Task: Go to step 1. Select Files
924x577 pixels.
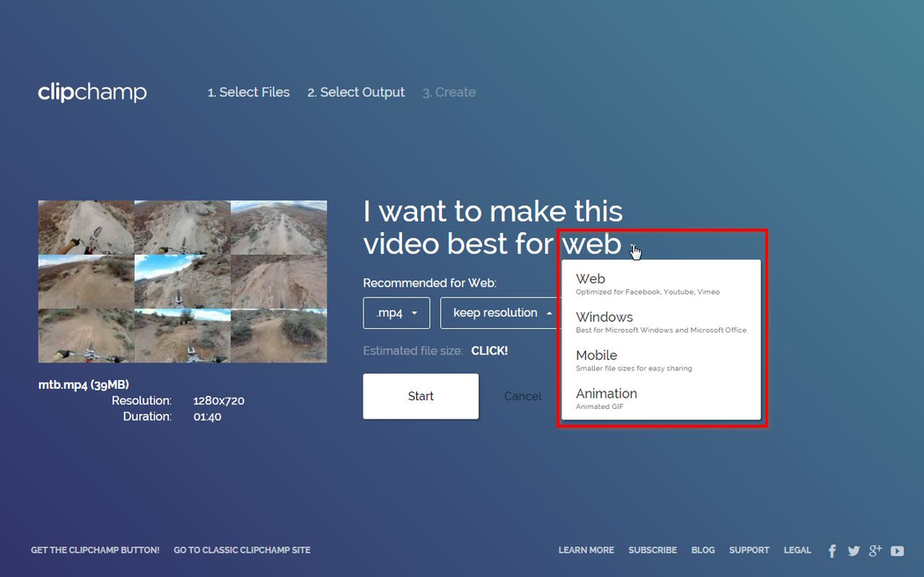Action: point(248,92)
